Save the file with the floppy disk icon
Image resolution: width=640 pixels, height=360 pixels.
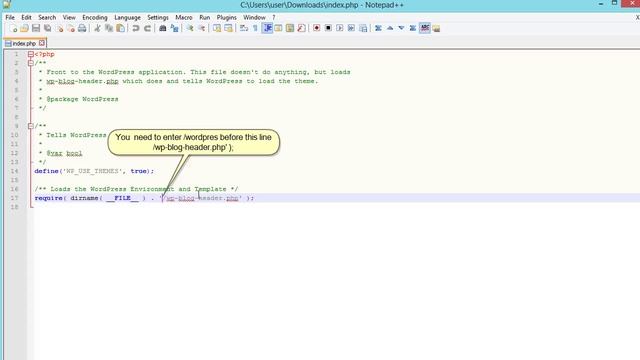point(36,28)
